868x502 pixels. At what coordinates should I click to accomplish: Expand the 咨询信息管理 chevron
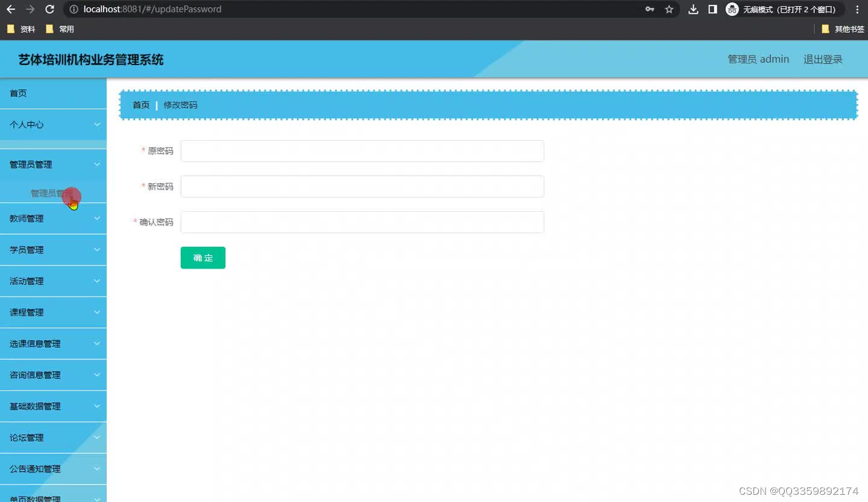point(97,375)
